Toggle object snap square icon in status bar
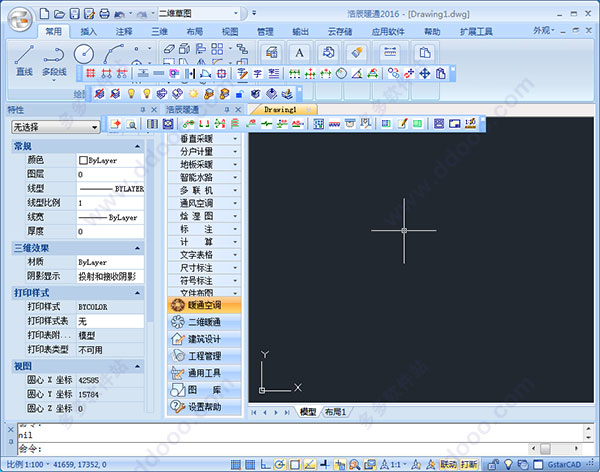This screenshot has width=600, height=472. (x=295, y=464)
